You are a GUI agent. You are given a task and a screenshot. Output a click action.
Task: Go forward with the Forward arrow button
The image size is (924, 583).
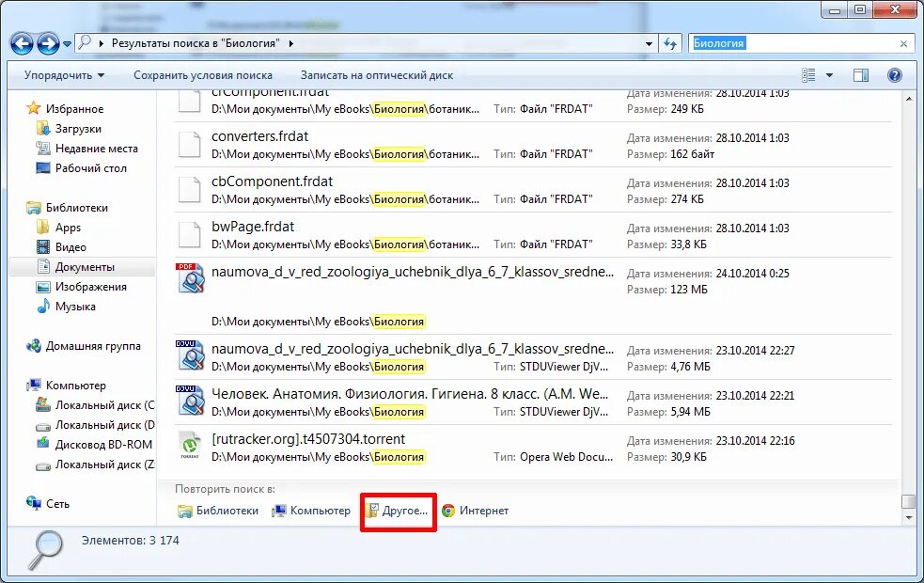coord(48,43)
